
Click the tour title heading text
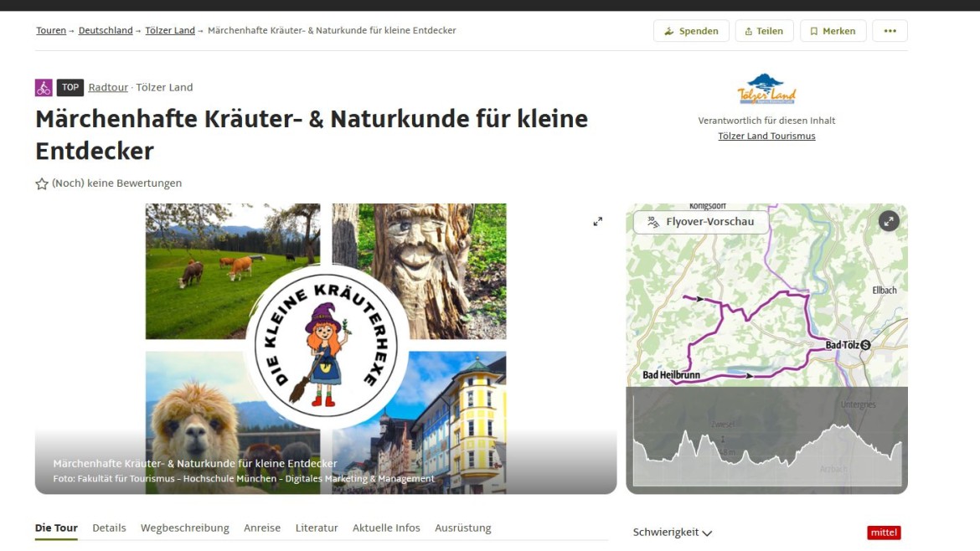coord(312,134)
